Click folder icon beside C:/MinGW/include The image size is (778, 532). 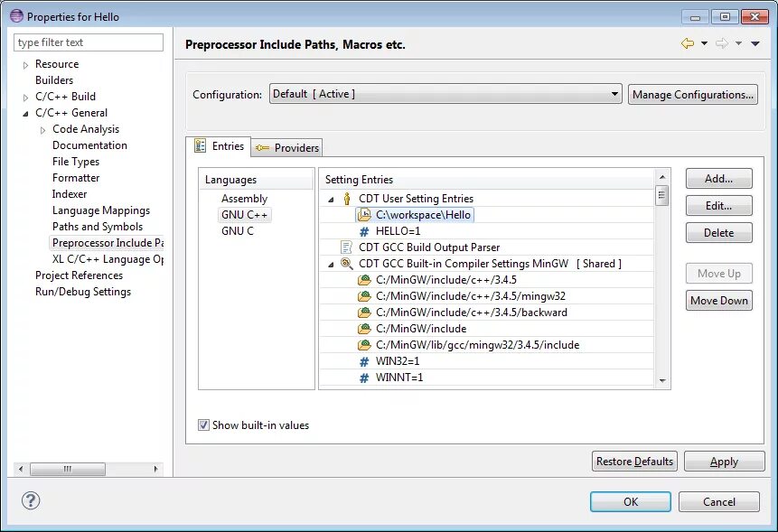click(364, 329)
